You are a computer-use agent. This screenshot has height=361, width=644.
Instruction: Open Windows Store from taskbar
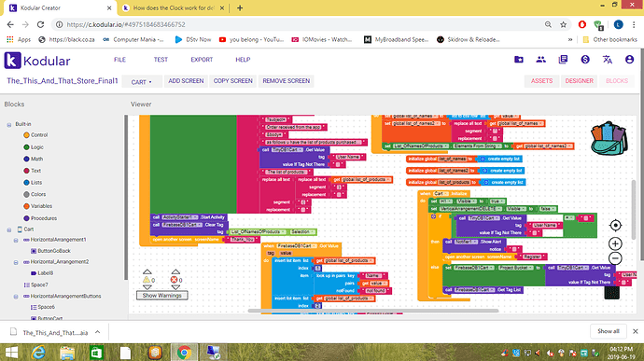[x=96, y=353]
